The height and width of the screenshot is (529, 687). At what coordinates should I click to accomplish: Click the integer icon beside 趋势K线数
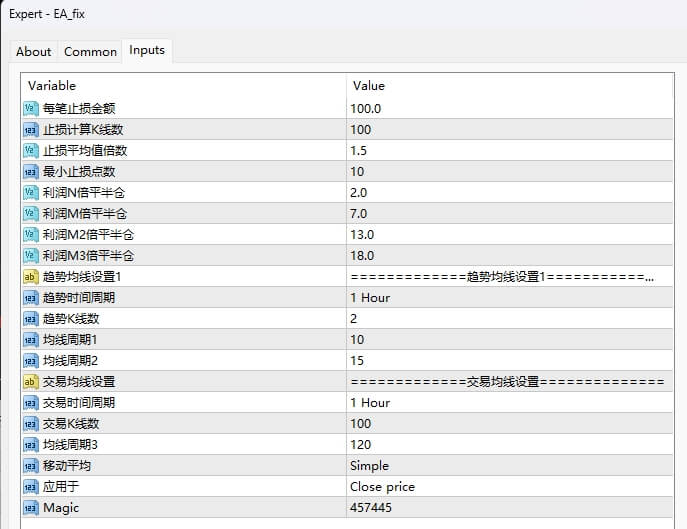pyautogui.click(x=31, y=319)
